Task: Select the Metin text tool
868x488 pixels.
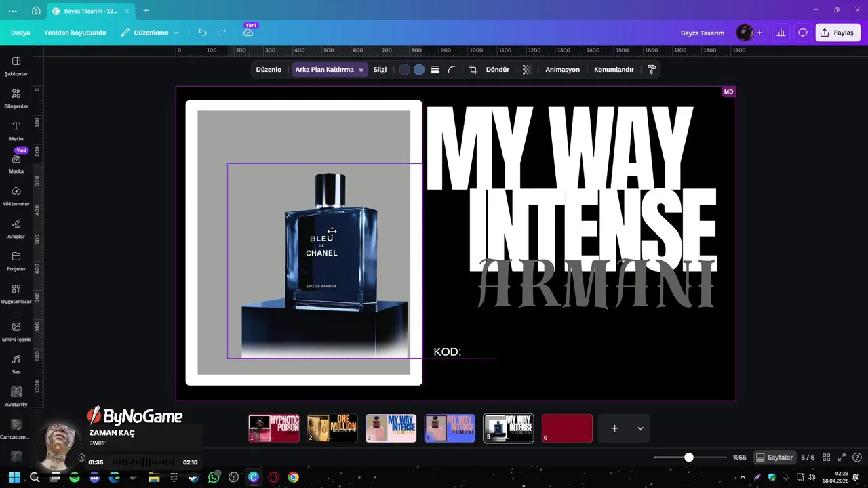Action: (16, 131)
